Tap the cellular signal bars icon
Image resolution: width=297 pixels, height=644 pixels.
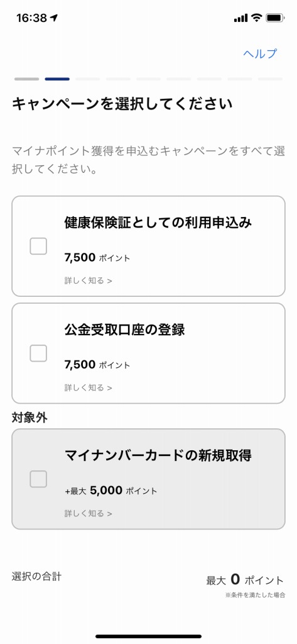(240, 18)
